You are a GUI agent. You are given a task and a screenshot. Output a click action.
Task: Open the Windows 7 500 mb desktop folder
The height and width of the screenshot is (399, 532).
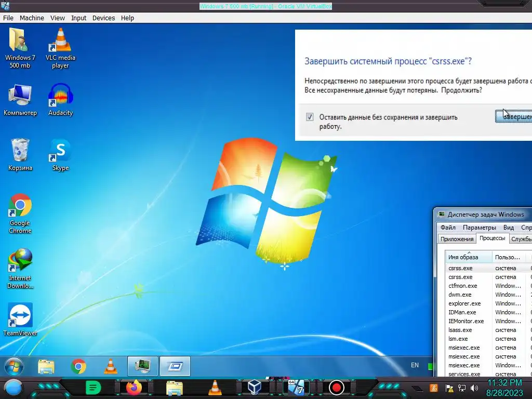click(x=20, y=48)
